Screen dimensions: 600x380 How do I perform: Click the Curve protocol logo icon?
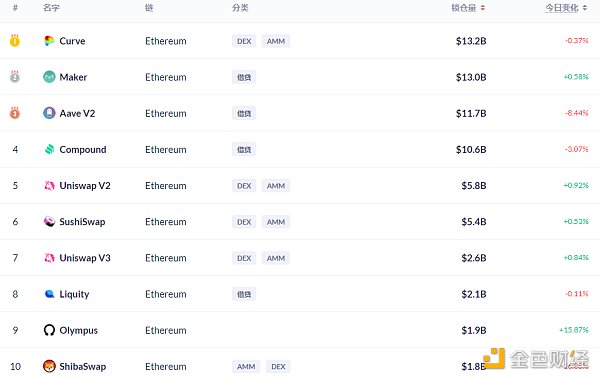point(49,41)
